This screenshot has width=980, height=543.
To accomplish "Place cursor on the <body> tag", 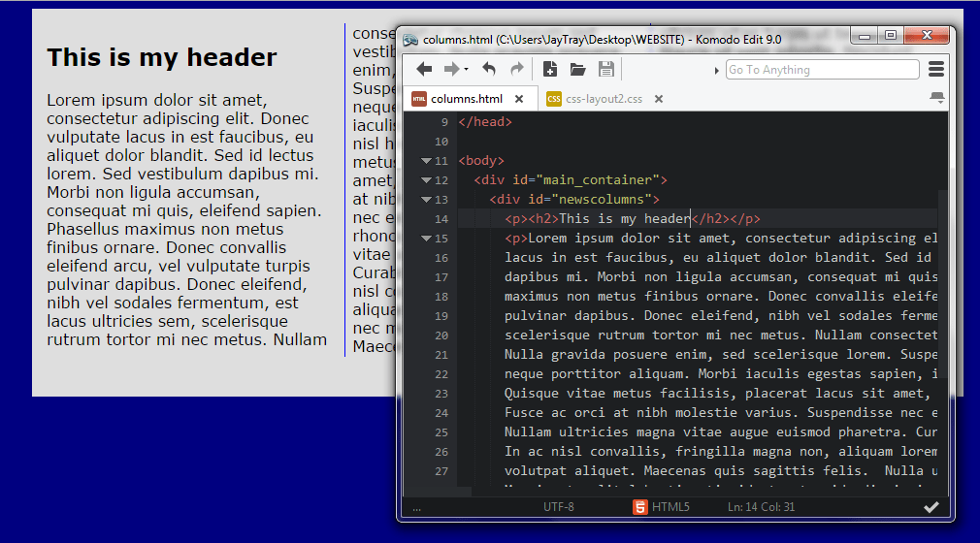I will point(481,161).
